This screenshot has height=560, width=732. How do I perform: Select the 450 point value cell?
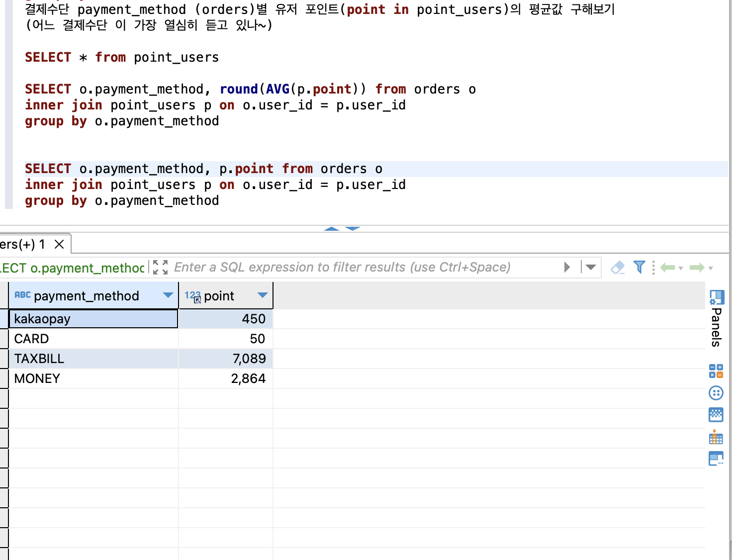pos(226,319)
